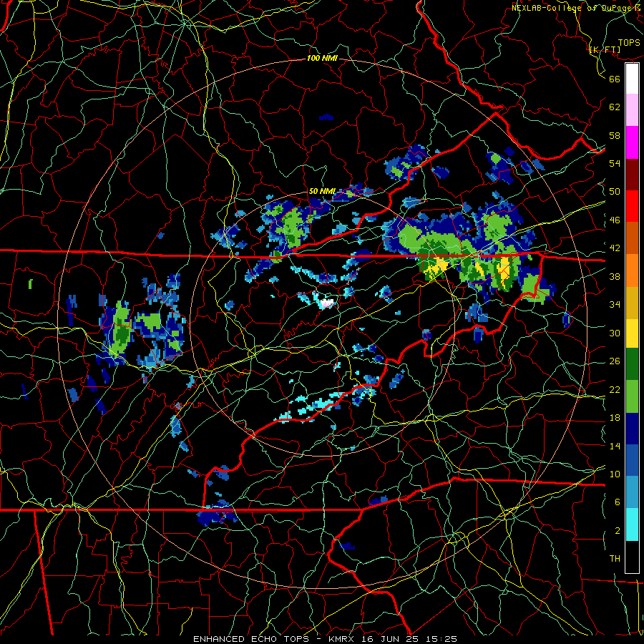Viewport: 644px width, 644px height.
Task: Click legend value "50"
Action: tap(615, 192)
